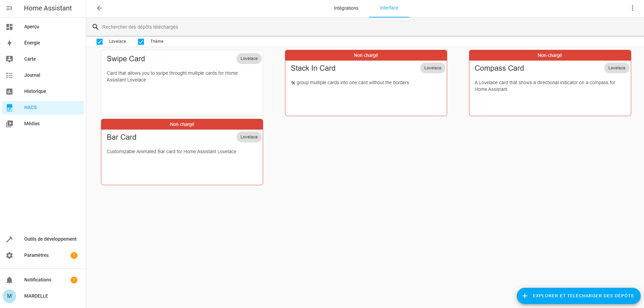
Task: Open the three-dot overflow menu
Action: [x=633, y=8]
